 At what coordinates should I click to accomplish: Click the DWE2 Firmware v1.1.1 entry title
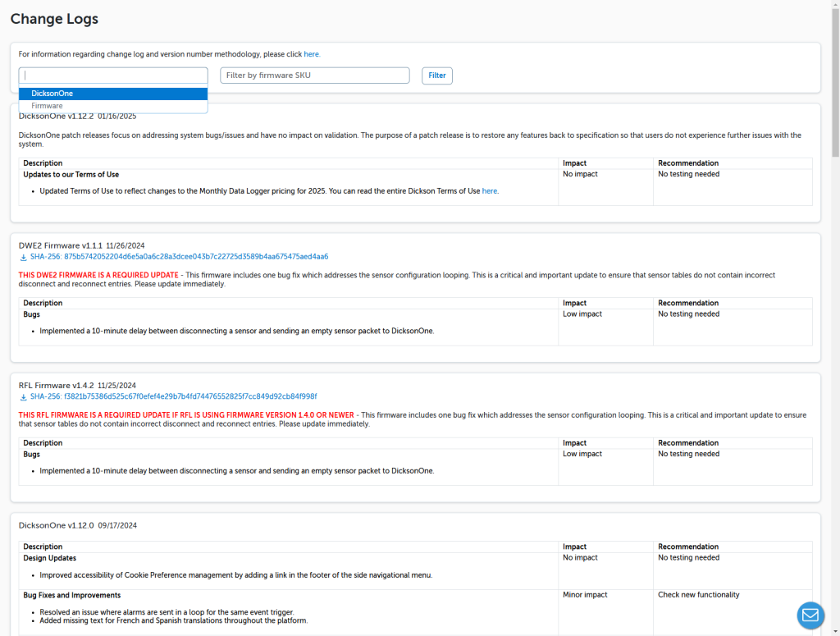pos(61,245)
